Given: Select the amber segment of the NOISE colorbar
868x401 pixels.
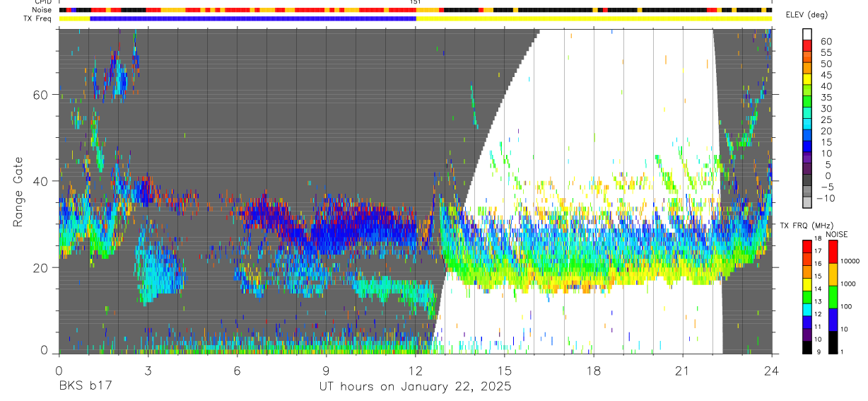Looking at the screenshot, I should coord(833,274).
